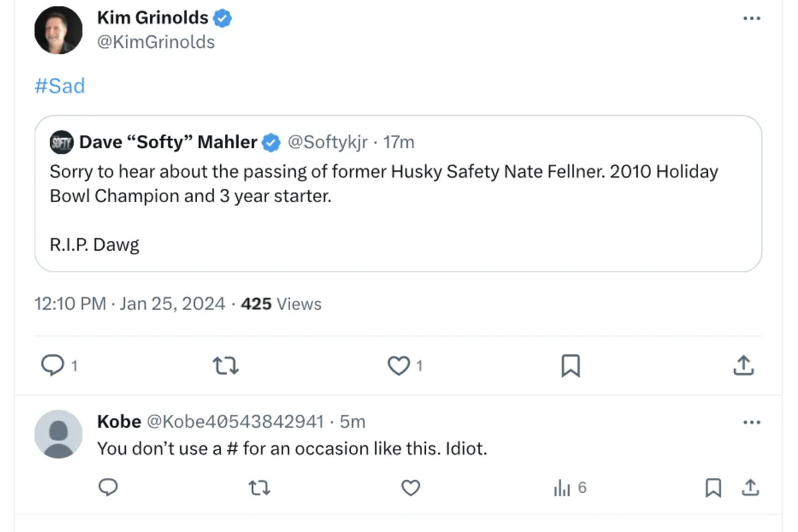Reply to Kim Grinolds' main tweet
This screenshot has width=798, height=532.
tap(53, 365)
